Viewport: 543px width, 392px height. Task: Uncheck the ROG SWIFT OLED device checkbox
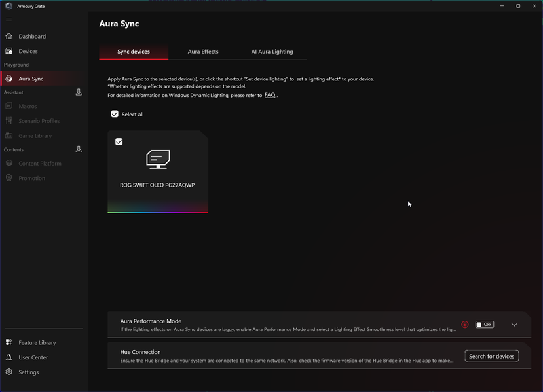tap(119, 141)
